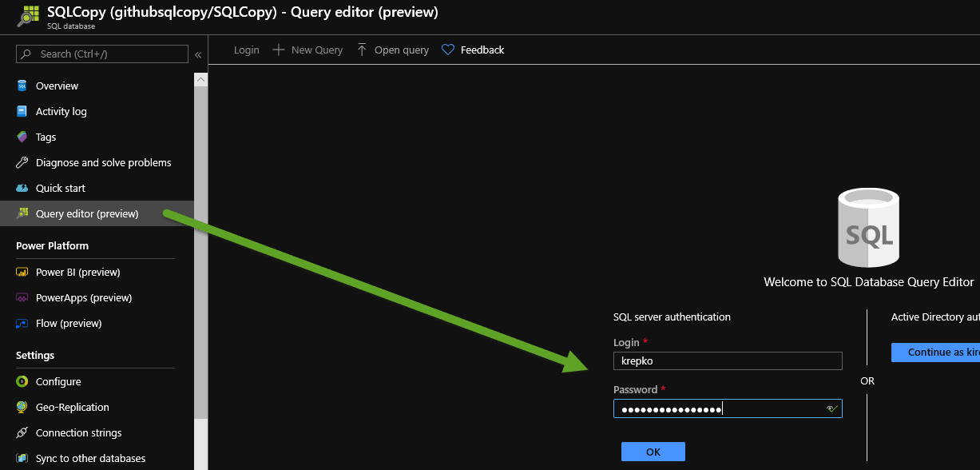Click the Geo-Replication globe icon
The height and width of the screenshot is (470, 980).
click(x=22, y=407)
